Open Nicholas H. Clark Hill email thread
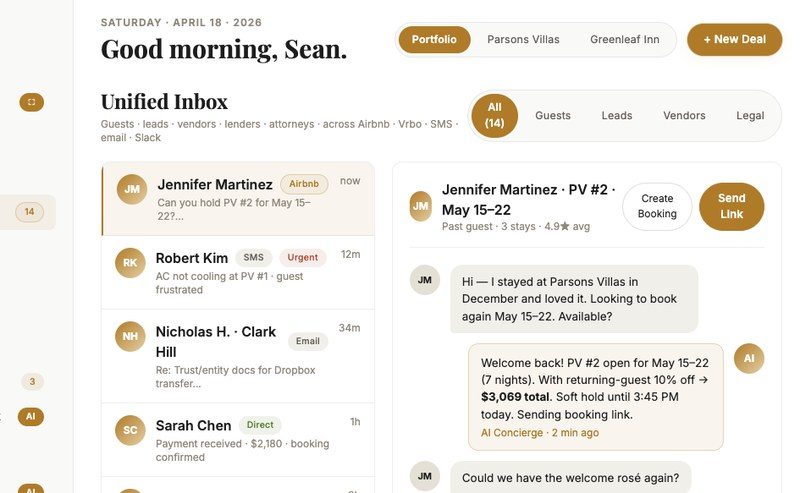800x493 pixels. click(x=238, y=356)
